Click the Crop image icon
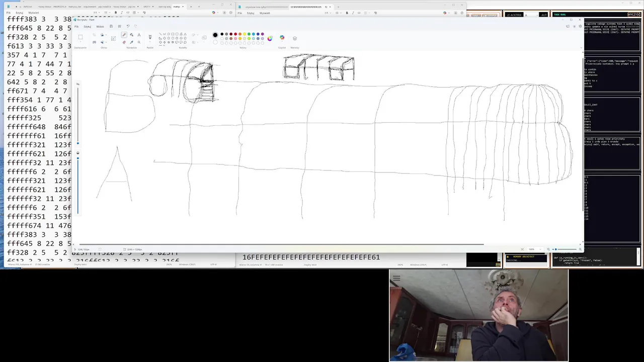The width and height of the screenshot is (644, 362). tap(94, 35)
